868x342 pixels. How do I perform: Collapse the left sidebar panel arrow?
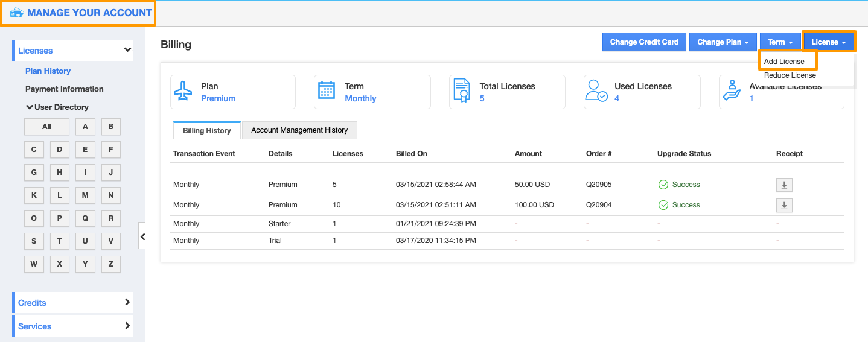pyautogui.click(x=142, y=237)
